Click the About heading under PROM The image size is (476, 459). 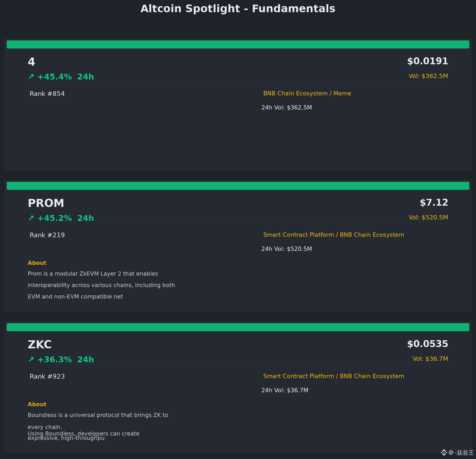click(x=37, y=263)
